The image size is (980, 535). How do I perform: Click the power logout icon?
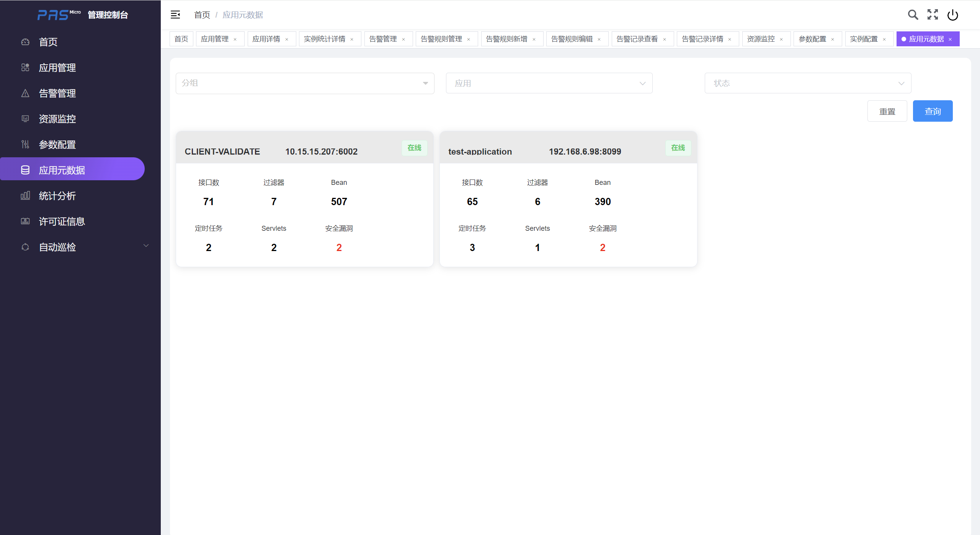click(952, 15)
